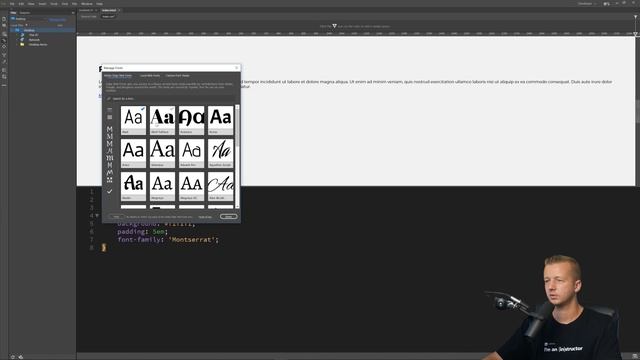This screenshot has height=360, width=640.
Task: Open the Files panel options menu
Action: (x=73, y=13)
